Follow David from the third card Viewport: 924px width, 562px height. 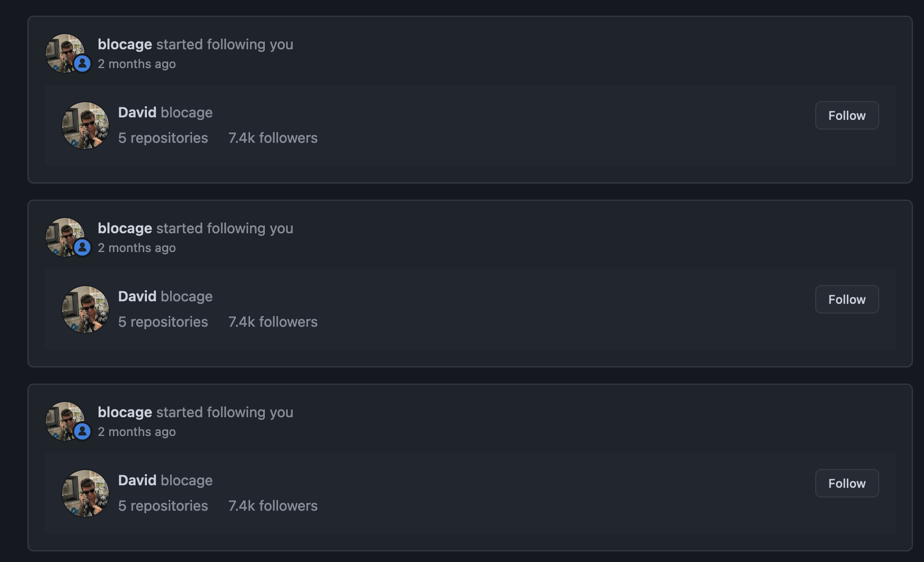(847, 483)
